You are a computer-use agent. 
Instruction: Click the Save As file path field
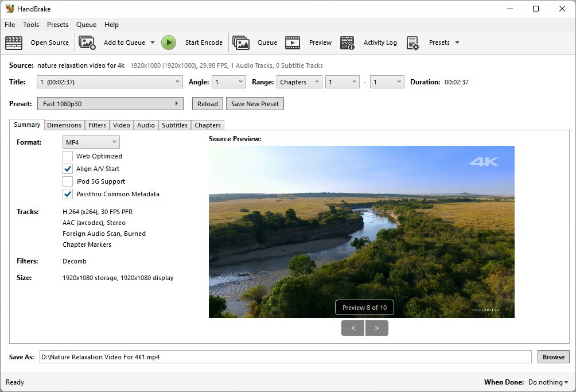[229, 356]
